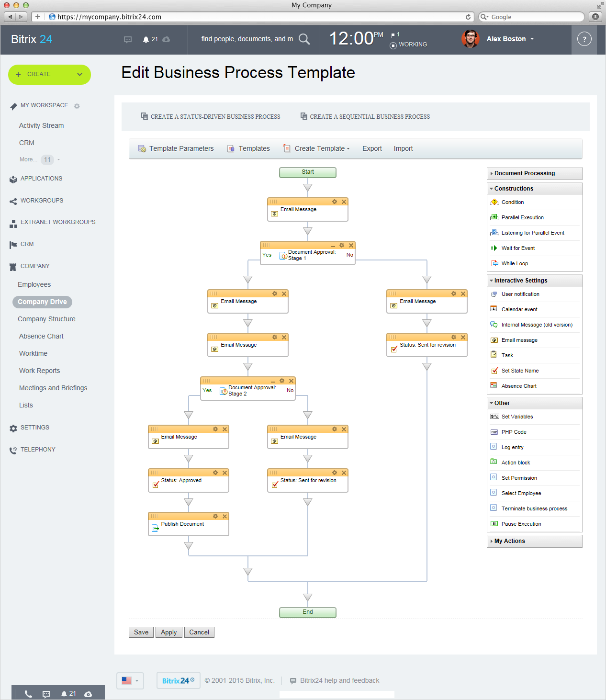This screenshot has width=606, height=700.
Task: Click the search magnifier icon
Action: pos(304,39)
